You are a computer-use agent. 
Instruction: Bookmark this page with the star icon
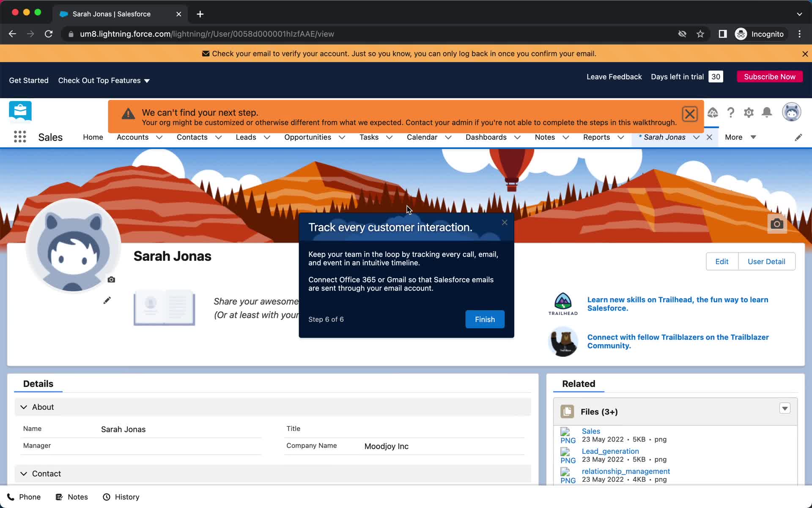(700, 34)
